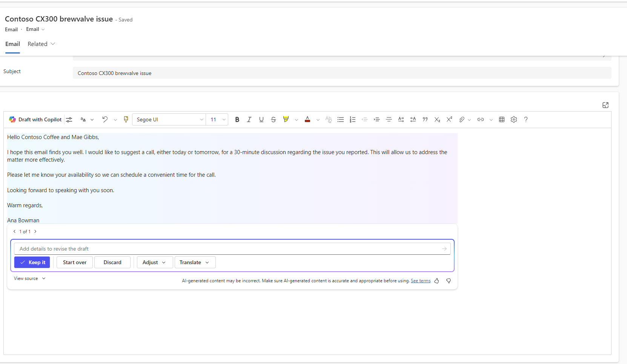Screen dimensions: 627x364
Task: Toggle underline formatting
Action: (261, 119)
